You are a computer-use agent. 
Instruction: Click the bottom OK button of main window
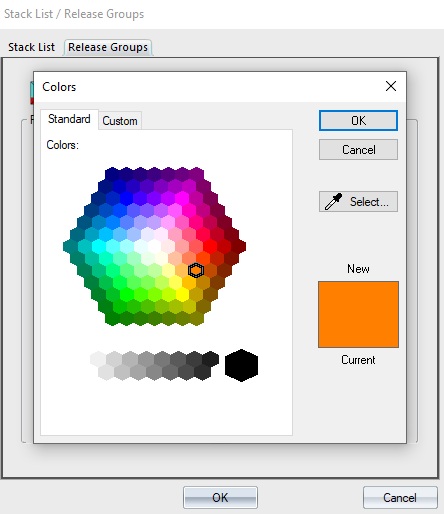tap(220, 497)
